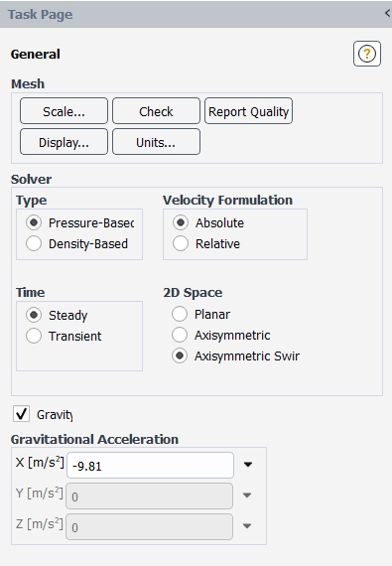Image resolution: width=392 pixels, height=566 pixels.
Task: Select Axisymmetric 2D space option
Action: [x=180, y=335]
